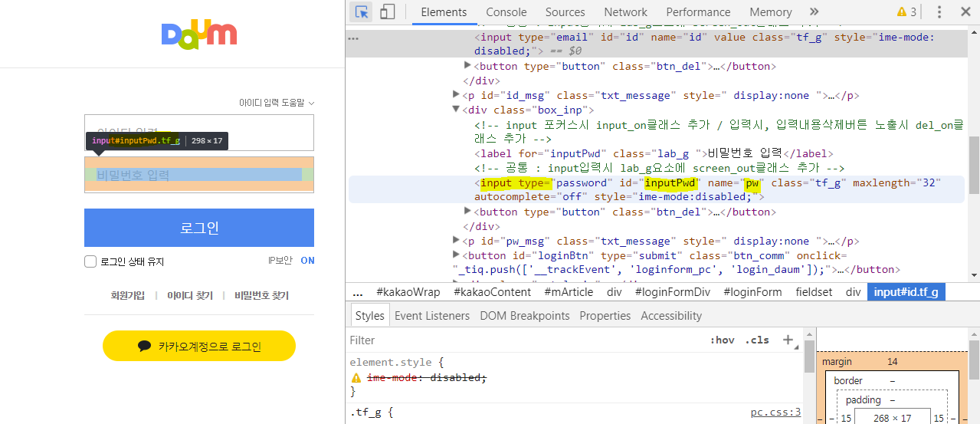Open the 비밀번호 찾기 link
This screenshot has width=980, height=424.
[x=262, y=295]
